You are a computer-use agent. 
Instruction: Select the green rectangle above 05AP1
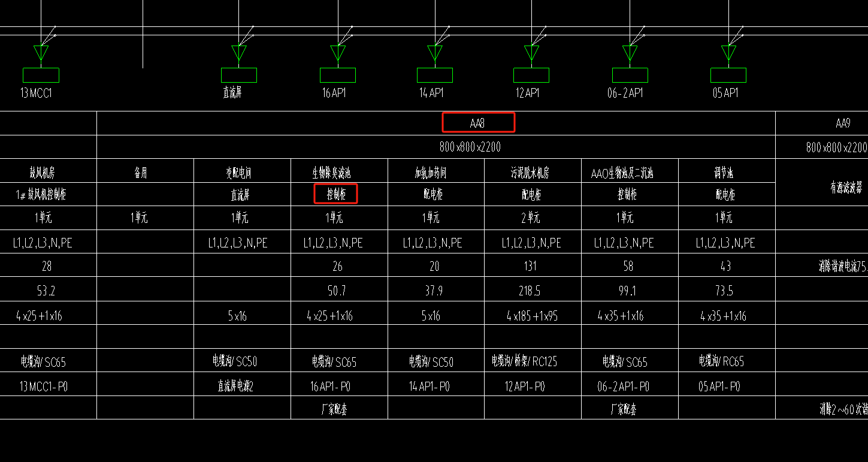(728, 75)
